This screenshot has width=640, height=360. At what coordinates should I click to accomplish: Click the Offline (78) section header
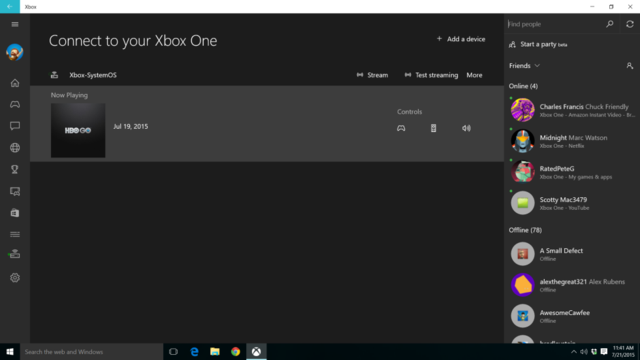pos(525,230)
